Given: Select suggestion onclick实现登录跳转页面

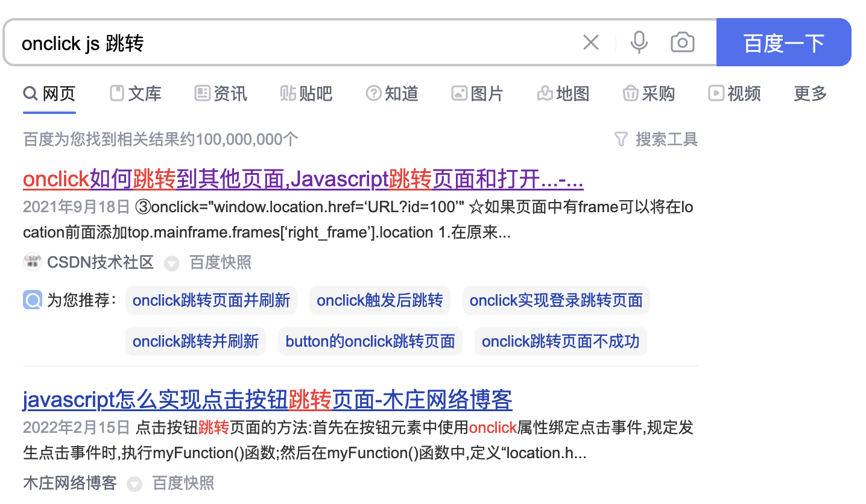Looking at the screenshot, I should point(556,300).
